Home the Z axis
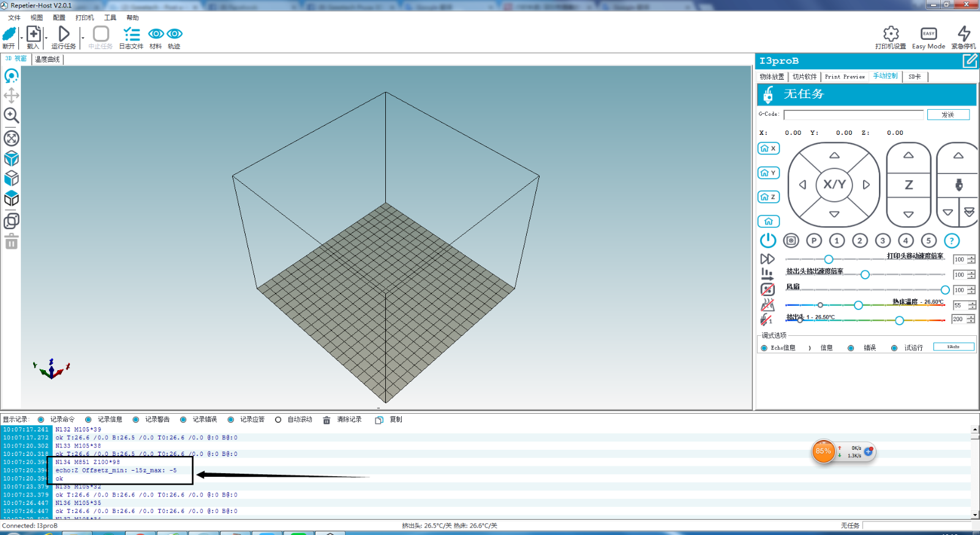 click(x=768, y=197)
